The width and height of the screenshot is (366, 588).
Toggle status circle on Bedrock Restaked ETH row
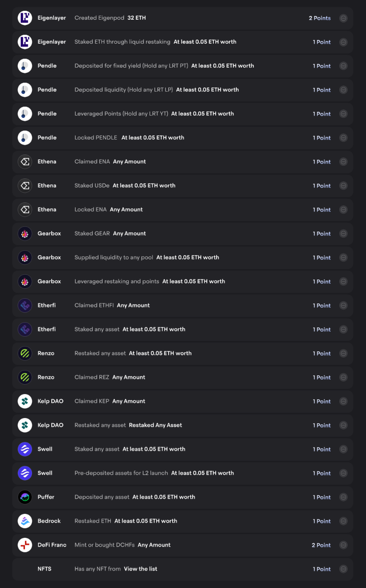point(343,521)
